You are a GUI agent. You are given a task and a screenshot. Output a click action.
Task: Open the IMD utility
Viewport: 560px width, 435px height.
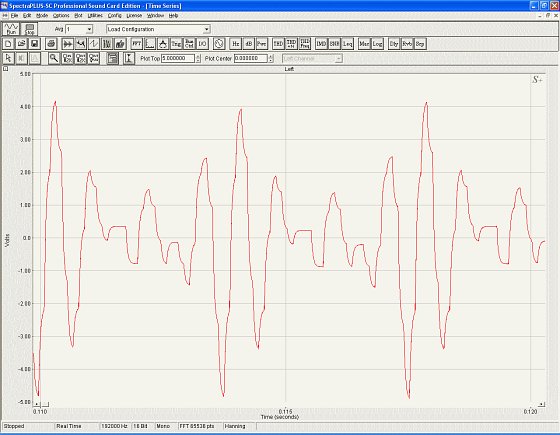321,44
